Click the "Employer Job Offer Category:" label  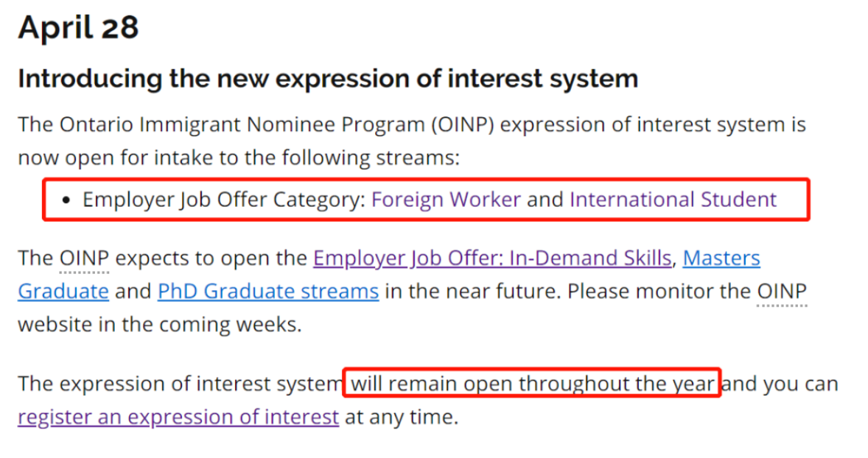coord(224,200)
